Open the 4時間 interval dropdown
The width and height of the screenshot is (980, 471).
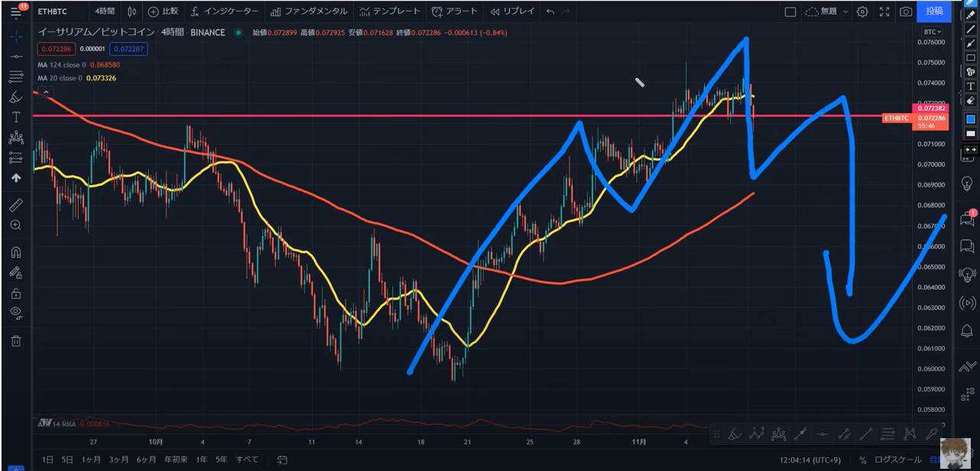pos(105,11)
